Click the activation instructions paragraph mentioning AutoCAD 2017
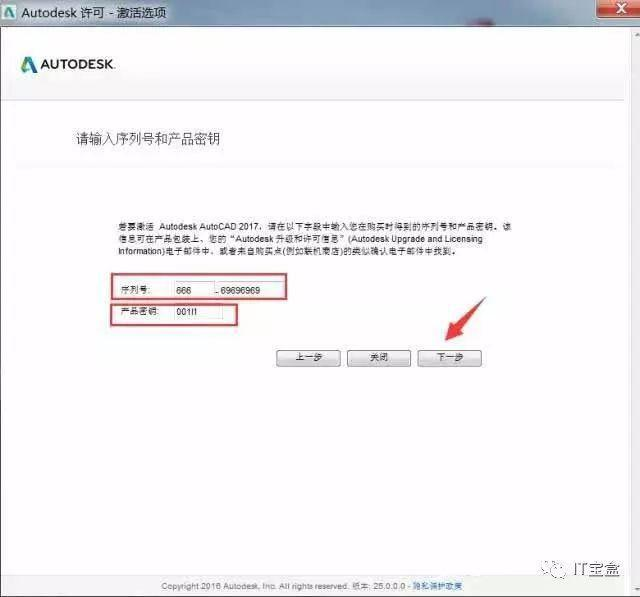The image size is (640, 597). coord(314,239)
